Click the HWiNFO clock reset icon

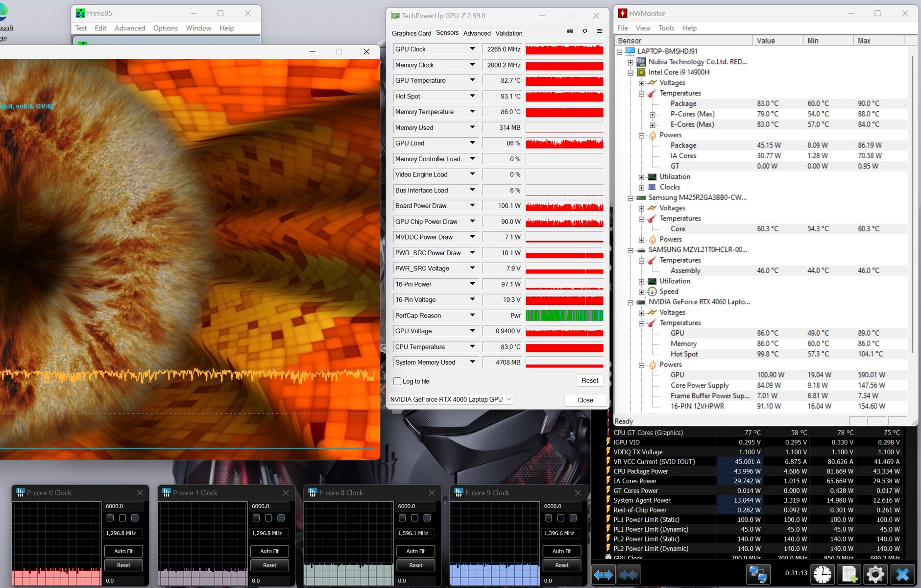tap(823, 574)
